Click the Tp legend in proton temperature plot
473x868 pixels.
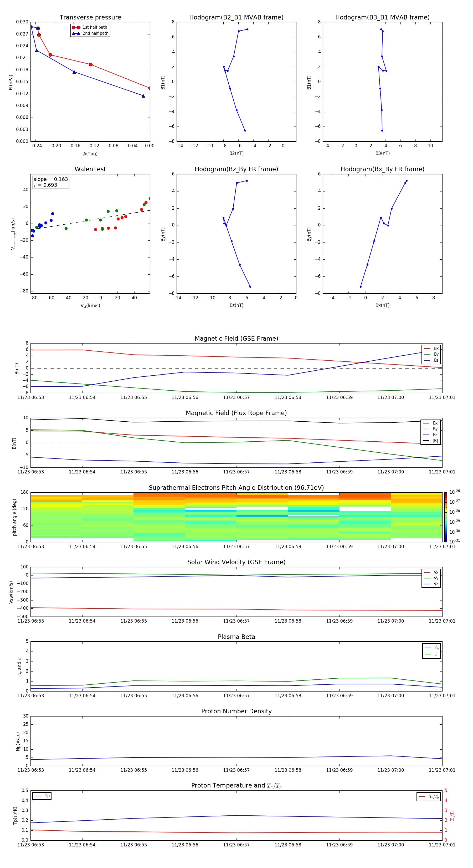point(42,796)
